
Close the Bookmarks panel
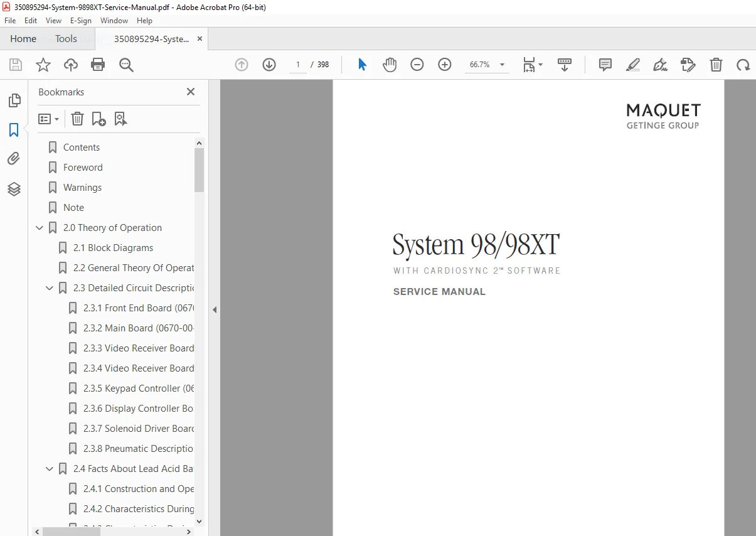(191, 92)
